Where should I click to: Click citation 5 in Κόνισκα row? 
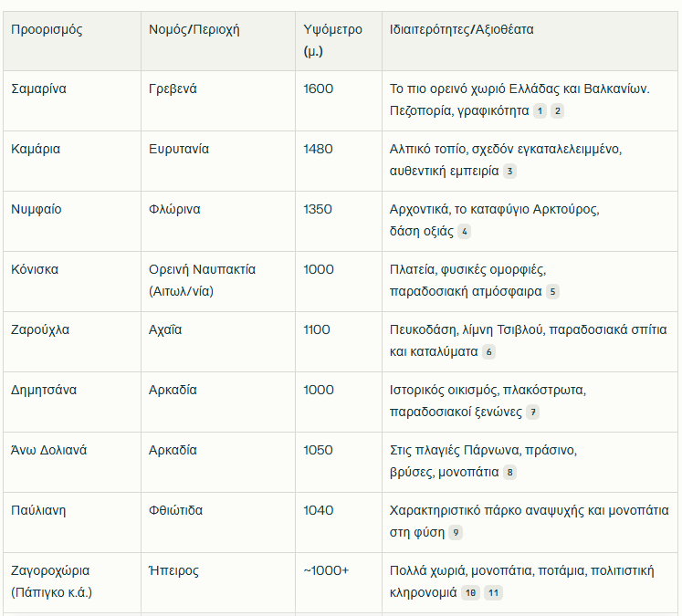click(x=553, y=292)
